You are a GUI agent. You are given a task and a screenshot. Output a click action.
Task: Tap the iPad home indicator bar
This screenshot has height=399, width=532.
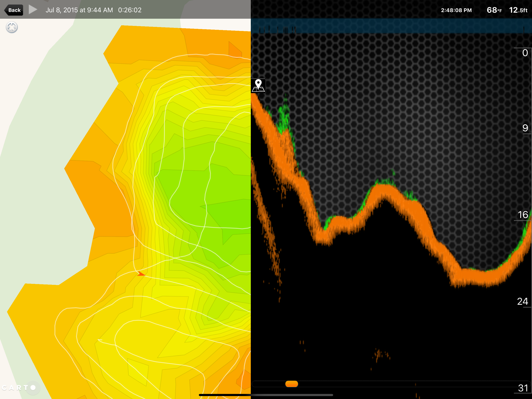(x=266, y=395)
